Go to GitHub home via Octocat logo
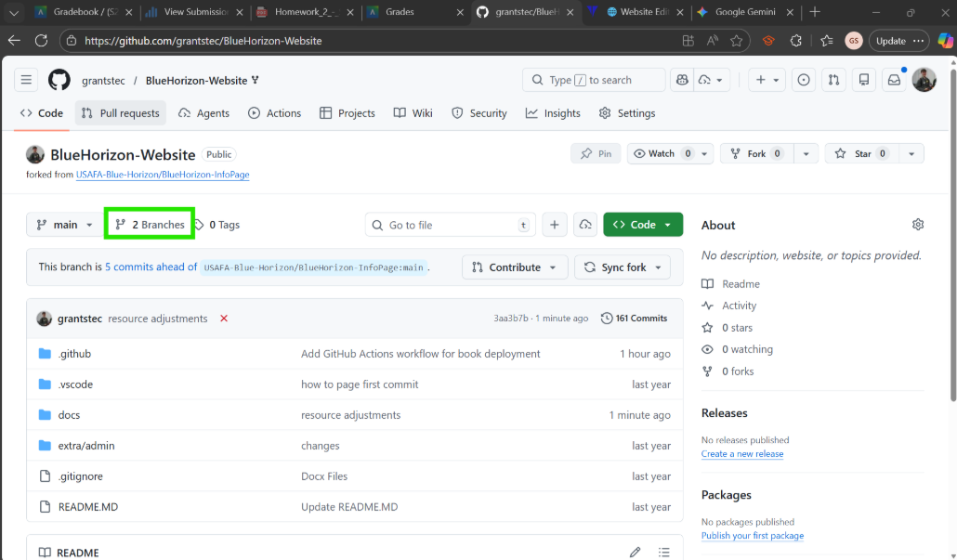Screen dimensions: 957x560 pyautogui.click(x=59, y=80)
